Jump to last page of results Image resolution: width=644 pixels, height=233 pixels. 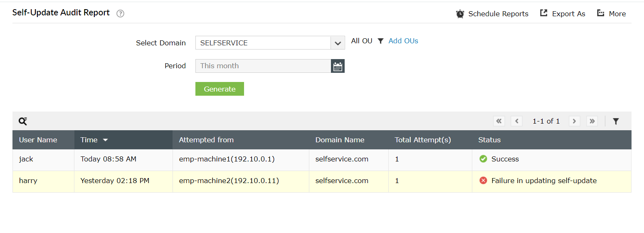click(x=592, y=121)
